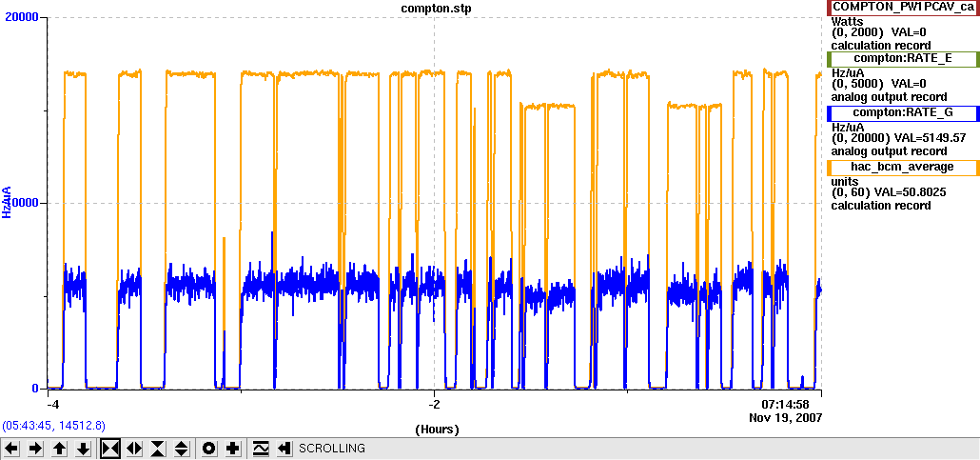980x460 pixels.
Task: Click the 20000 y-axis label
Action: pos(23,17)
